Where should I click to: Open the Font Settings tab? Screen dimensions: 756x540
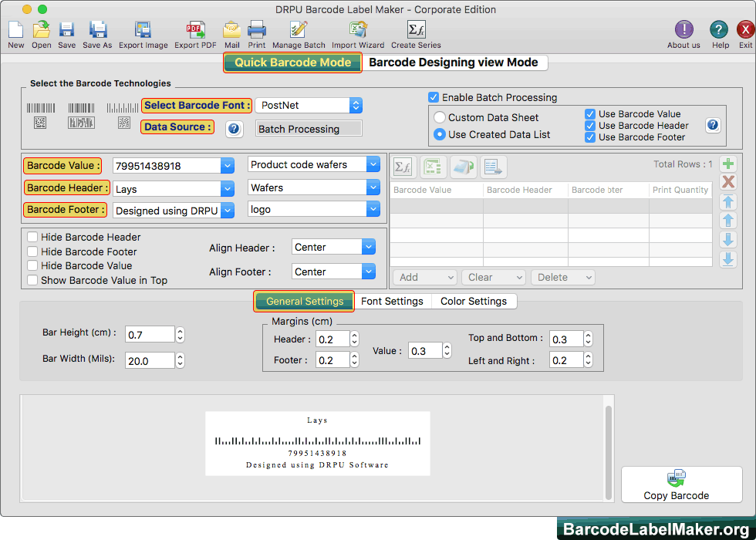click(392, 302)
